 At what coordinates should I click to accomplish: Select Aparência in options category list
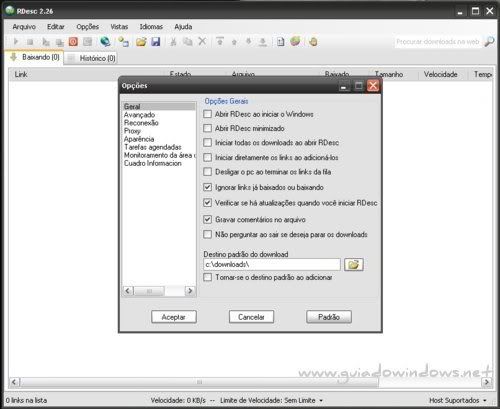tap(139, 139)
